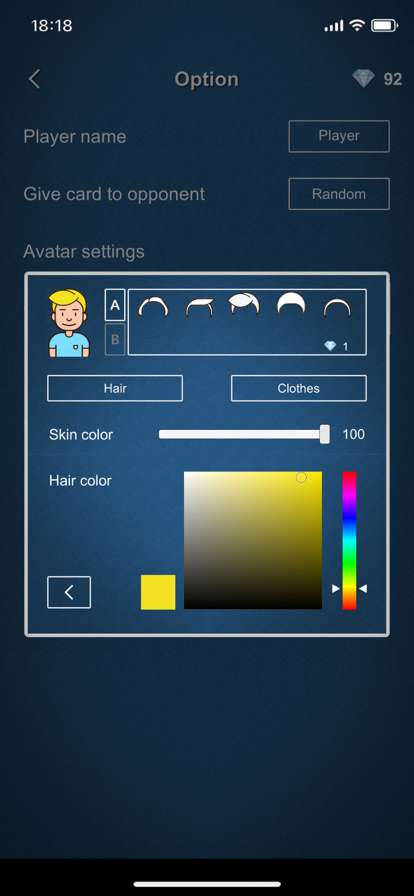Go back using the top-left chevron
Screen dimensions: 414x896
(x=34, y=79)
